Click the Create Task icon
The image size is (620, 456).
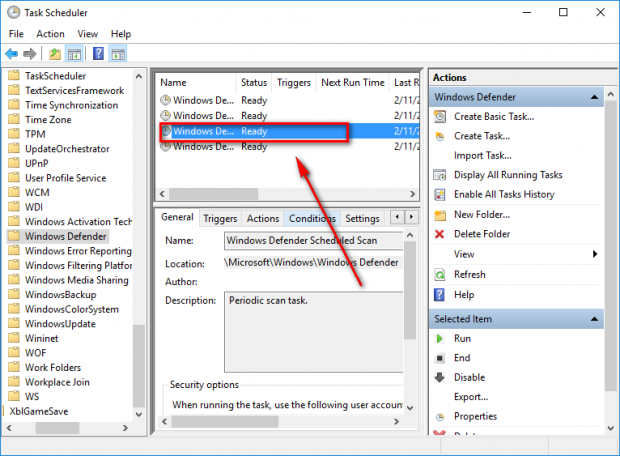(x=440, y=136)
